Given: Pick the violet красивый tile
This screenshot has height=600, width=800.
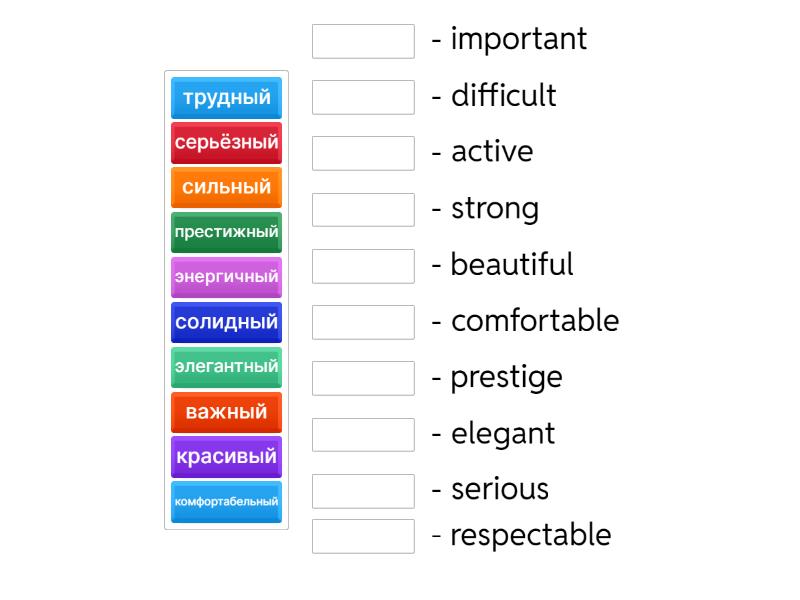Looking at the screenshot, I should coord(226,457).
